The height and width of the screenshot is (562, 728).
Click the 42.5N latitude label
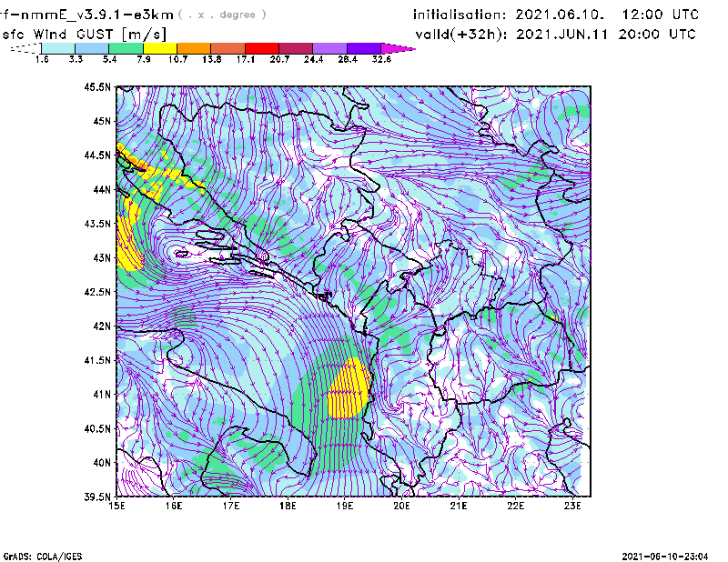pos(97,292)
